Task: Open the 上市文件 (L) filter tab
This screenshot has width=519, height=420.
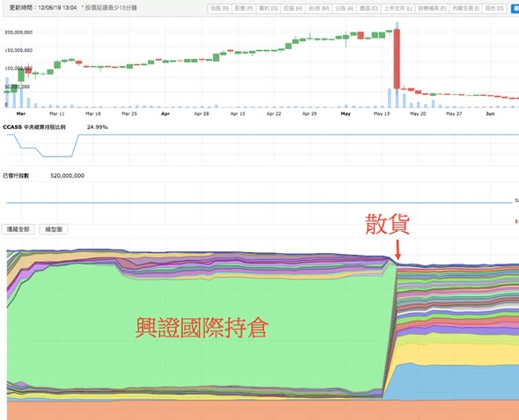Action: coord(398,9)
